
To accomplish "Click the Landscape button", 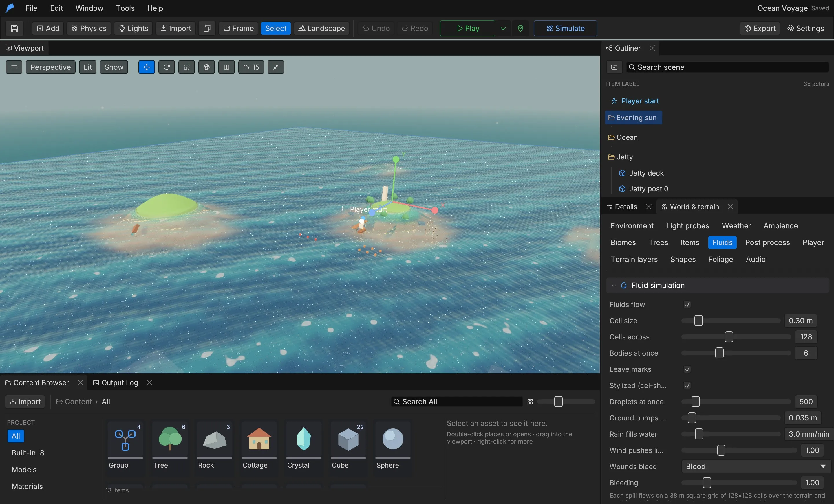I will 321,28.
